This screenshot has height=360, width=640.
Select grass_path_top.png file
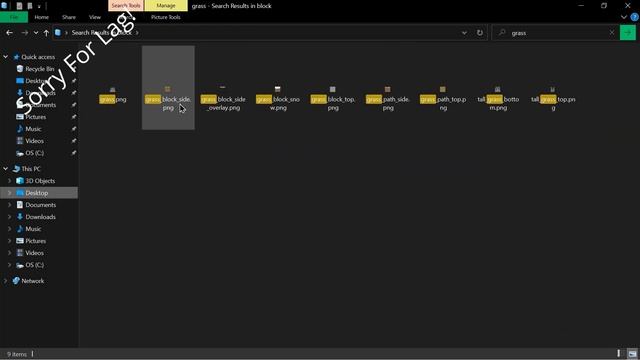443,98
